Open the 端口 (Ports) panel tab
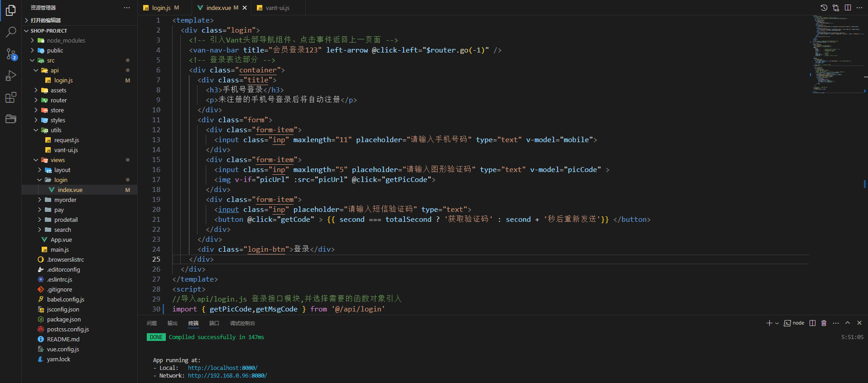 [x=214, y=323]
